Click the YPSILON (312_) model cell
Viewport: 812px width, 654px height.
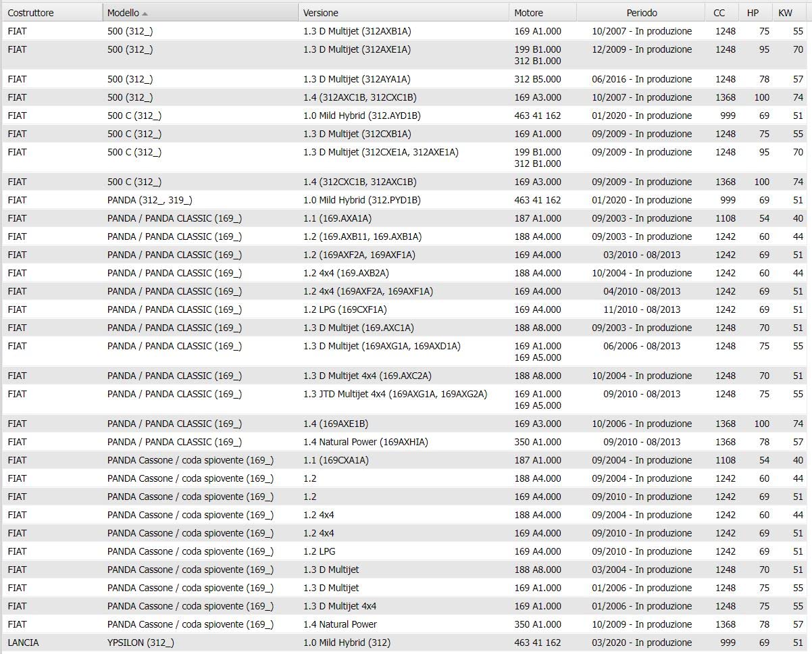(x=141, y=643)
